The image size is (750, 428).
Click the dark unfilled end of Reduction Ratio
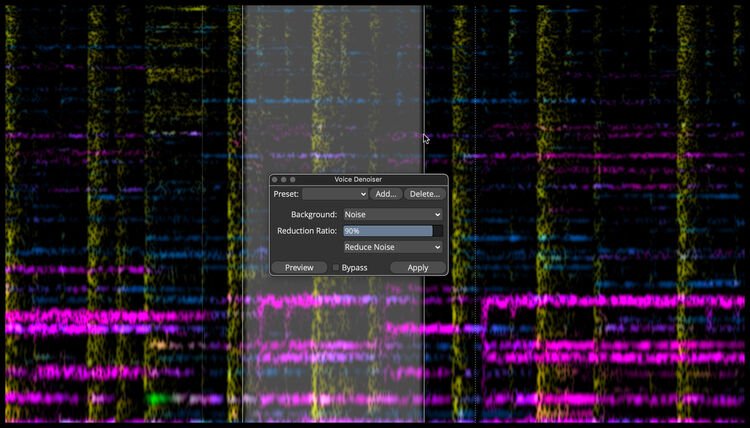coord(438,231)
